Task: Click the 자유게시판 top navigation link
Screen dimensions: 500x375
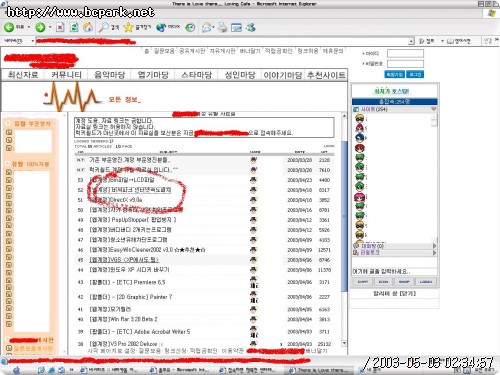Action: pyautogui.click(x=222, y=51)
